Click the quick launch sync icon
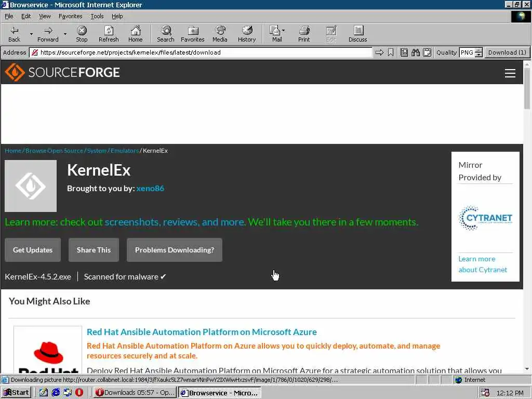 [x=68, y=393]
